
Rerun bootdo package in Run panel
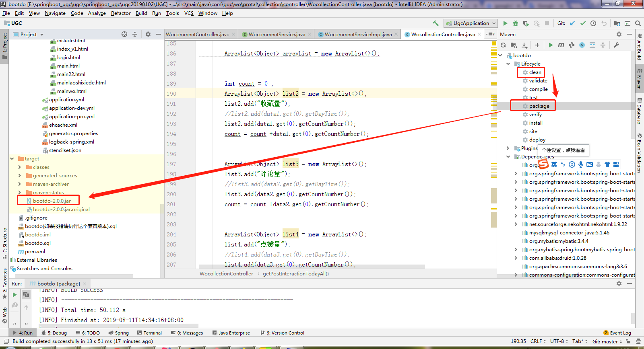tap(15, 295)
